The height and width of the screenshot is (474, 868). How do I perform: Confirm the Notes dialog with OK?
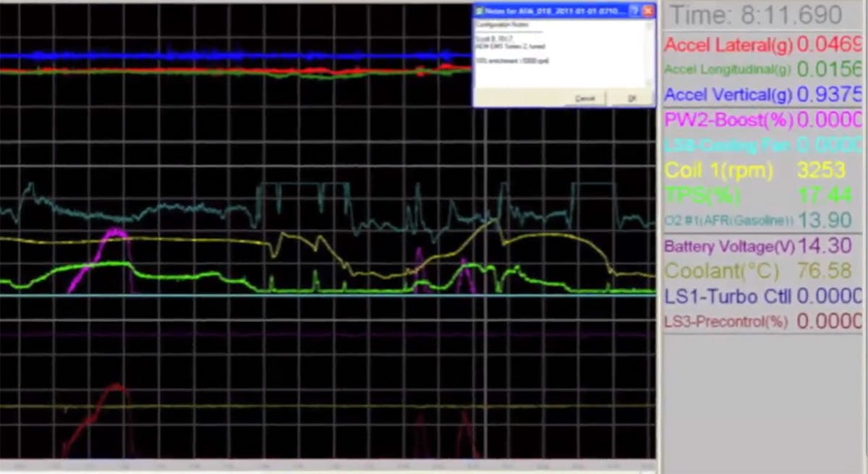(631, 98)
